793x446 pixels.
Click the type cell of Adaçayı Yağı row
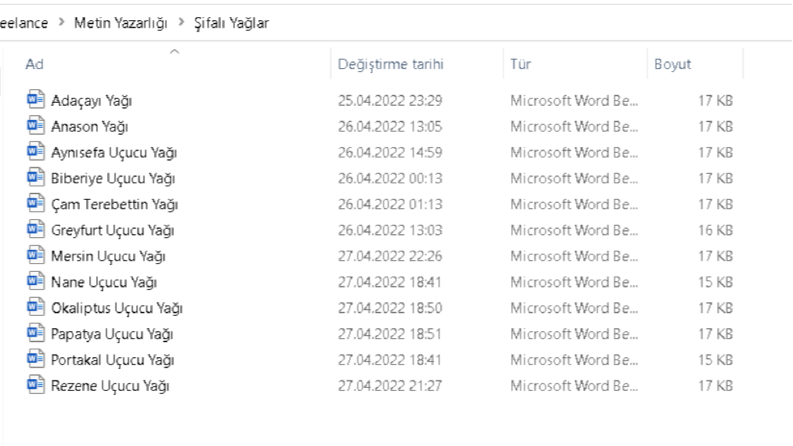[574, 101]
